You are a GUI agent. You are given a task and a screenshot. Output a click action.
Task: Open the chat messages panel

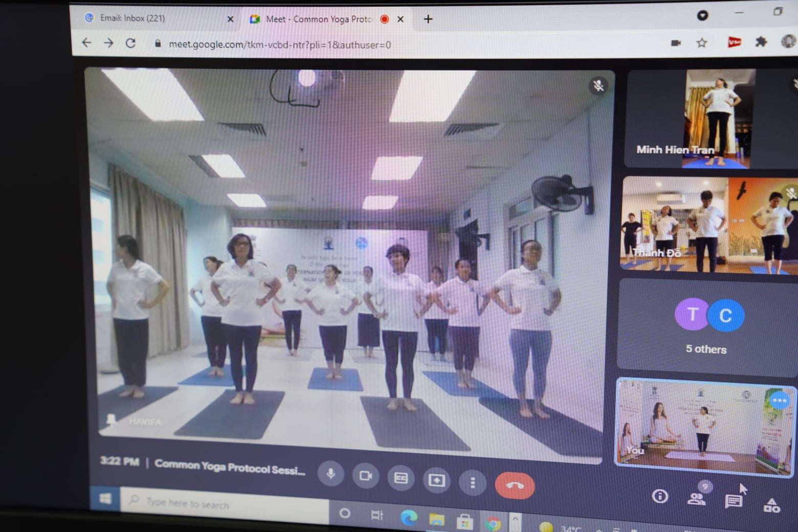(x=733, y=501)
